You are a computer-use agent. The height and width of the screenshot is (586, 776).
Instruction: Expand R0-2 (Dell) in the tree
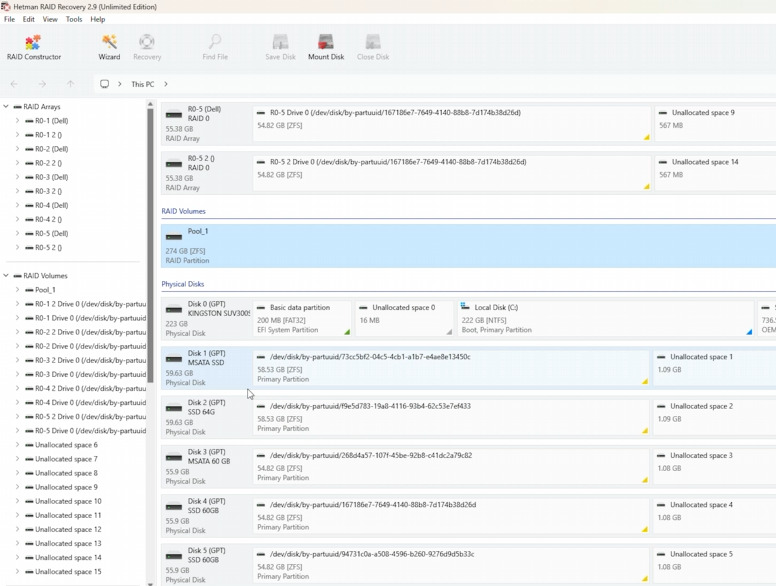tap(17, 149)
